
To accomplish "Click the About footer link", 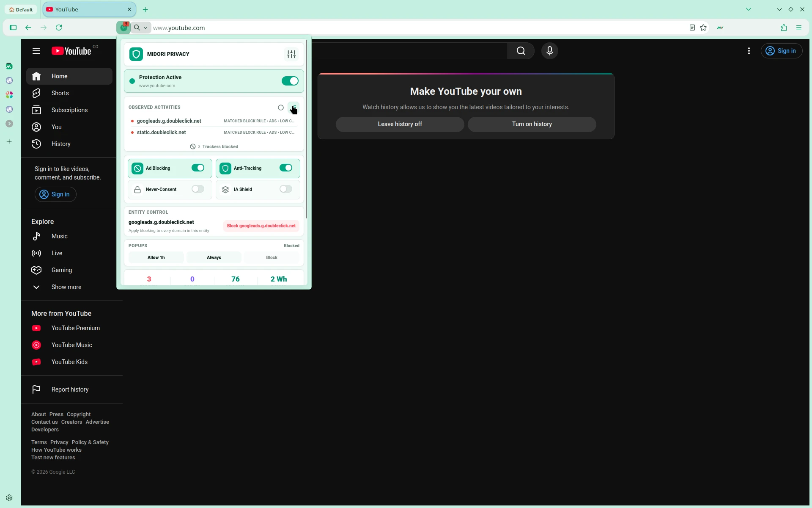I will pyautogui.click(x=38, y=414).
